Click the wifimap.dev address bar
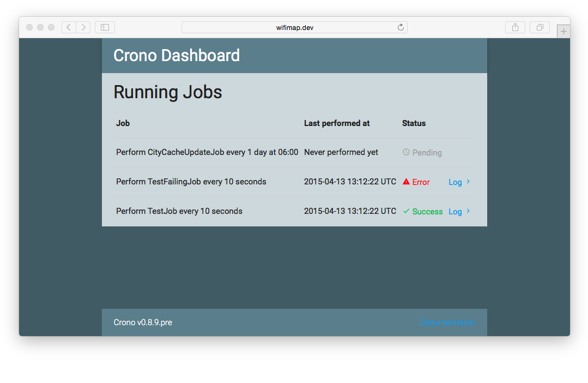 click(294, 27)
